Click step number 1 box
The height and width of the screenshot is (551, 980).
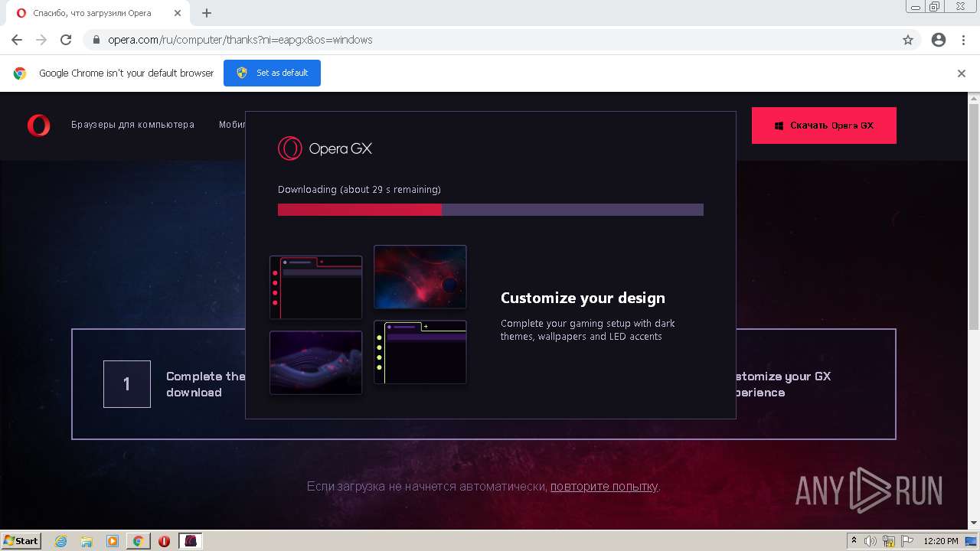pyautogui.click(x=127, y=384)
